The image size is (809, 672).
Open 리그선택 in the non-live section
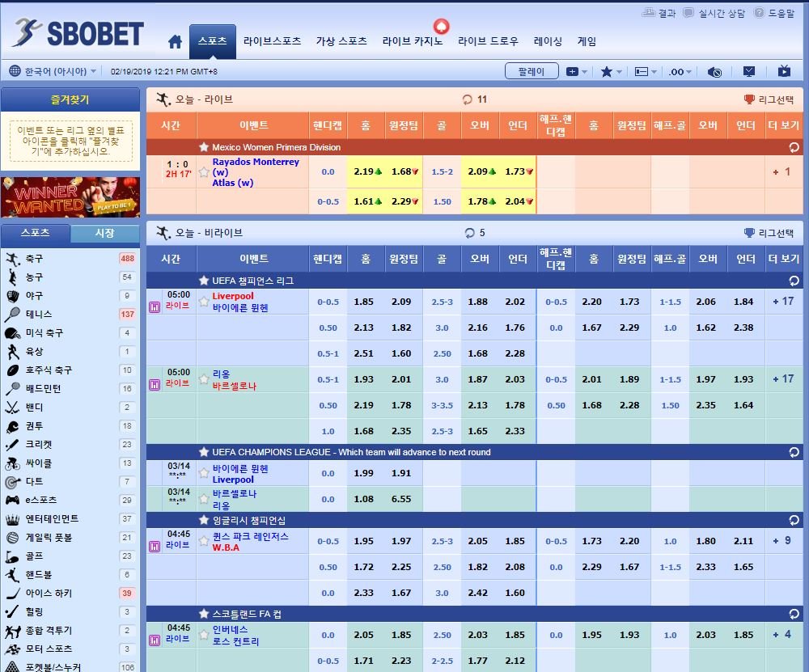pos(769,233)
